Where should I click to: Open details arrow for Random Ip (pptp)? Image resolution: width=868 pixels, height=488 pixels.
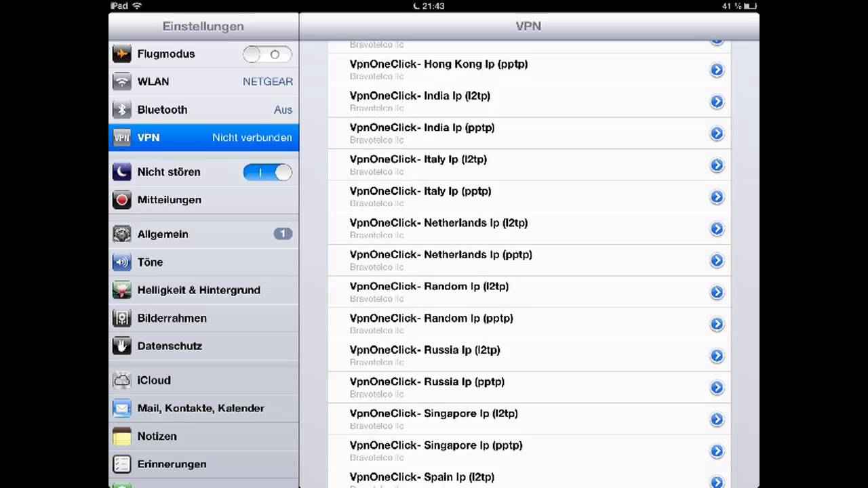[717, 324]
